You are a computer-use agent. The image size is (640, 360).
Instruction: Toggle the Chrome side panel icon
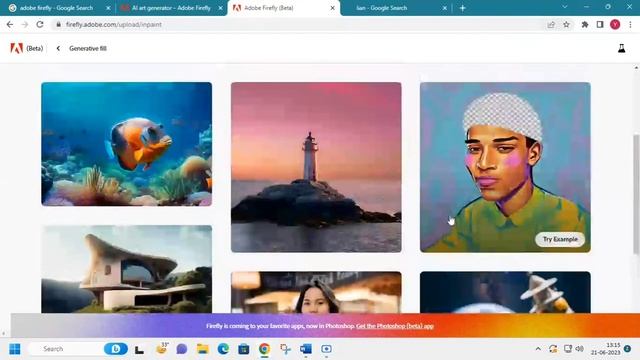tap(600, 24)
